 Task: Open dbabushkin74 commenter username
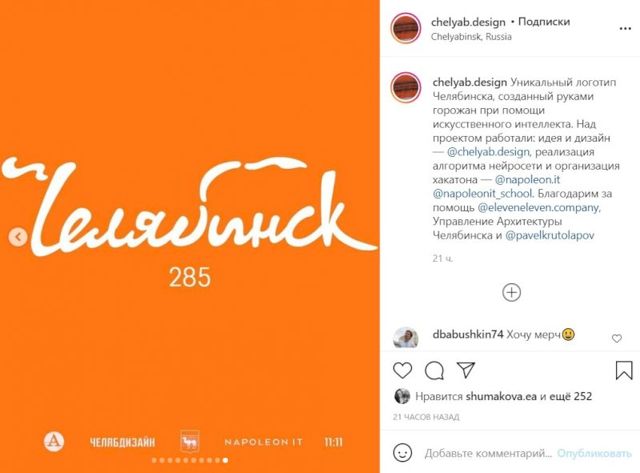click(468, 335)
